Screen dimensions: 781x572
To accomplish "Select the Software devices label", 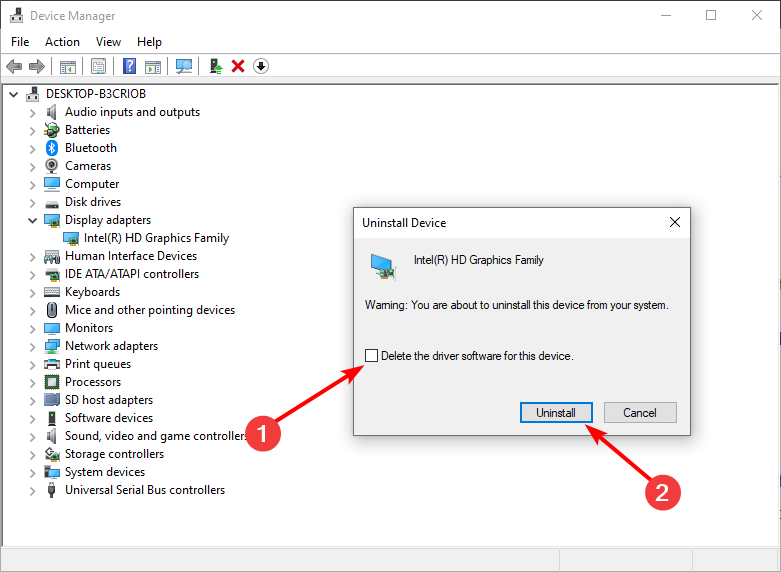I will click(x=109, y=418).
